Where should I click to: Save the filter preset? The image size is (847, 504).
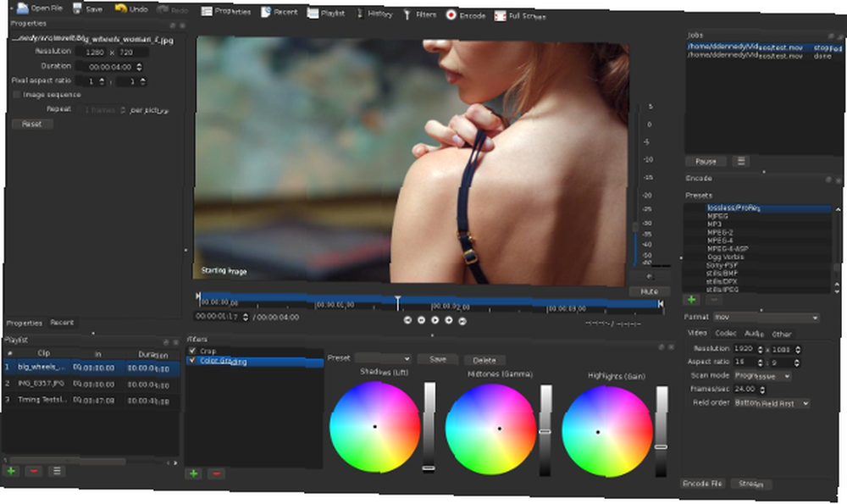pos(438,359)
